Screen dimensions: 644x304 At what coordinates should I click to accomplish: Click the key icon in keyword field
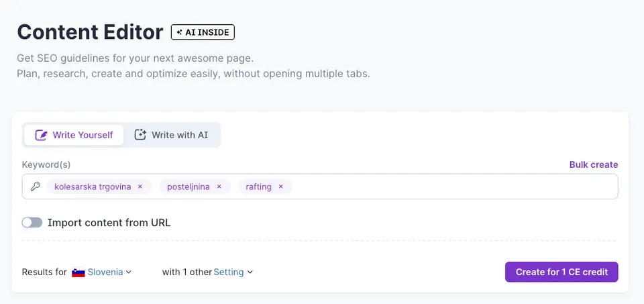[x=36, y=187]
